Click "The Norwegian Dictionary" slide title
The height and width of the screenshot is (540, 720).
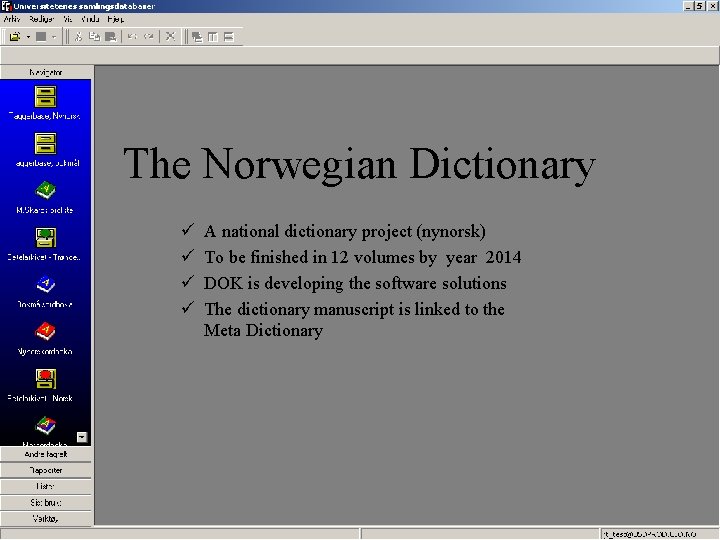pyautogui.click(x=359, y=164)
